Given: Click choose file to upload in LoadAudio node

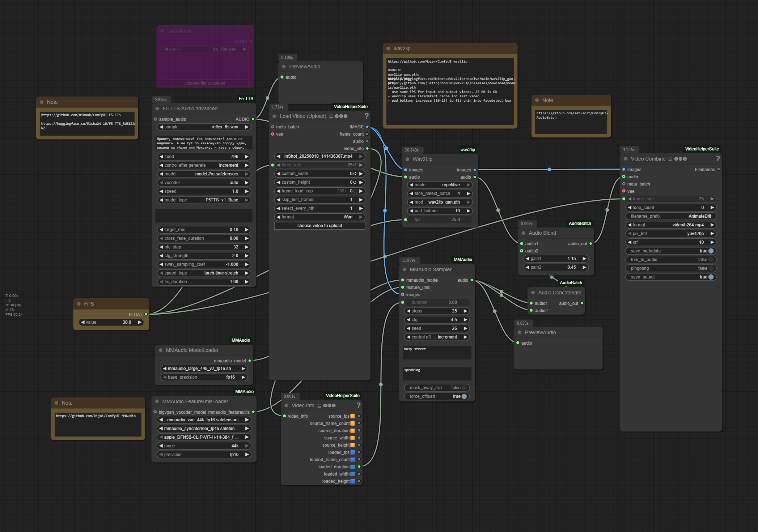Looking at the screenshot, I should 205,83.
